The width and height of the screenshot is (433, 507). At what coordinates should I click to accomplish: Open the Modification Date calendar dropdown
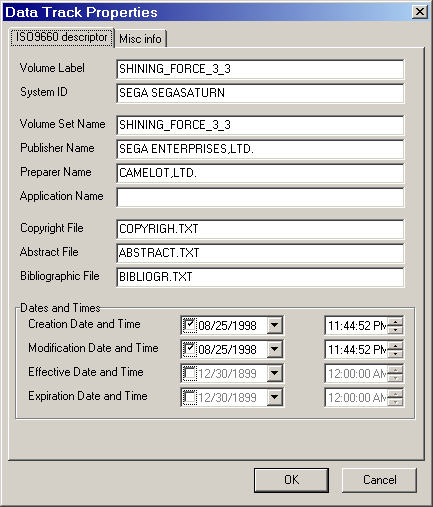[275, 349]
